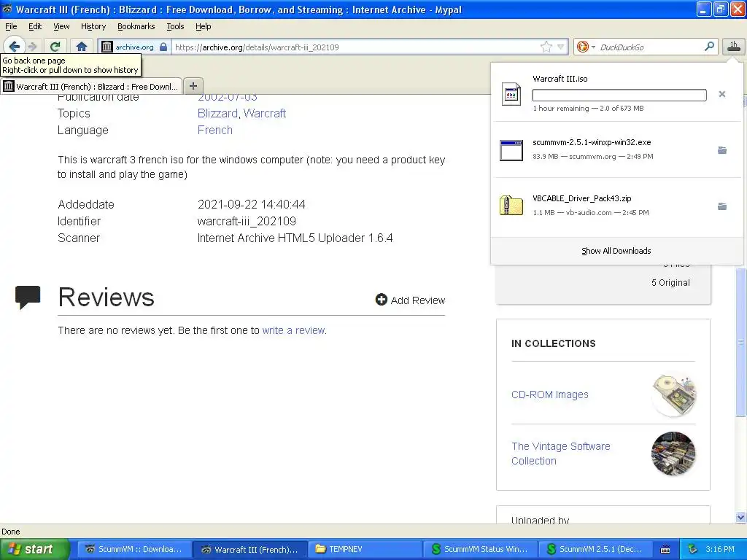Open the View menu
Image resolution: width=747 pixels, height=560 pixels.
[x=61, y=26]
